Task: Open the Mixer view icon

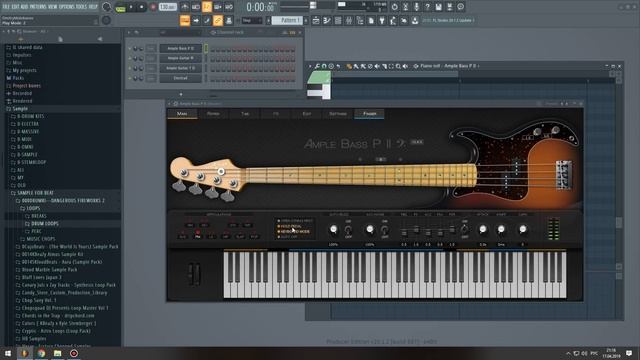Action: tap(349, 20)
